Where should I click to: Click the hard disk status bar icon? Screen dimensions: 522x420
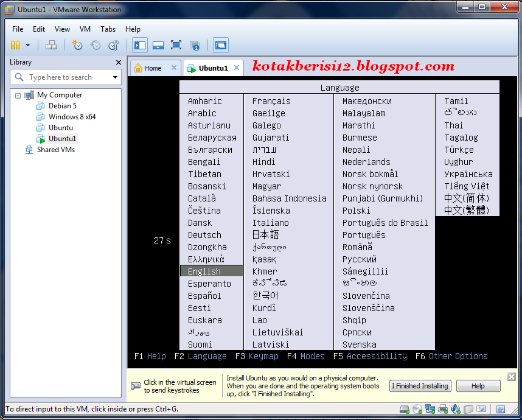[404, 409]
